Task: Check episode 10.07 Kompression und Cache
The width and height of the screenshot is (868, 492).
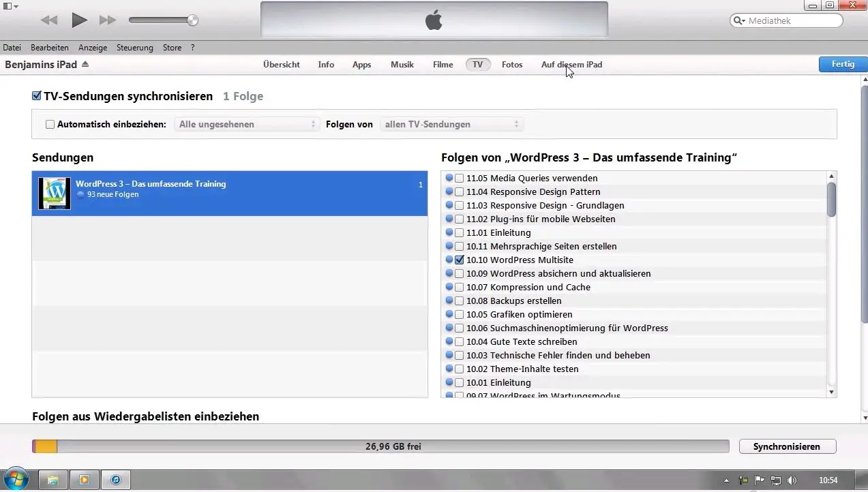Action: (459, 288)
